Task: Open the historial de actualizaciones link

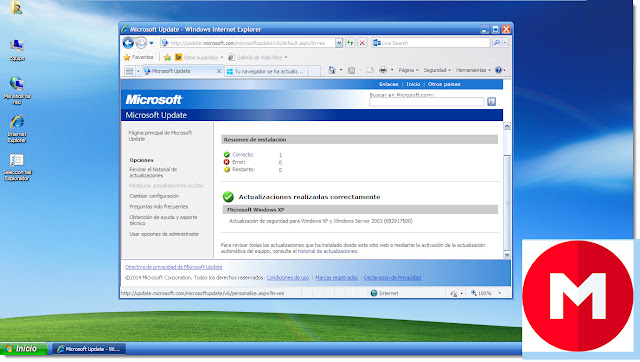Action: point(327,251)
